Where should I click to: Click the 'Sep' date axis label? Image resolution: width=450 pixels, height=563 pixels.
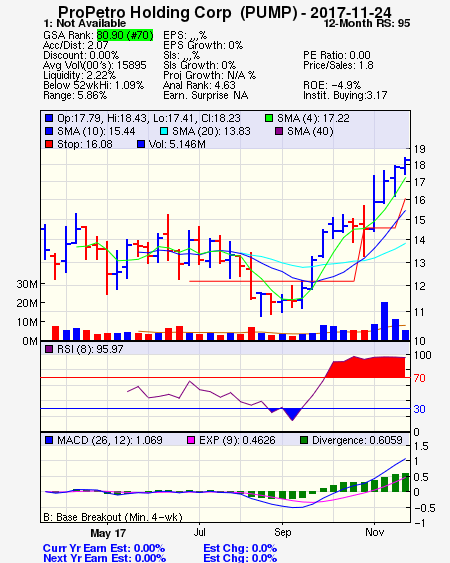tap(282, 532)
